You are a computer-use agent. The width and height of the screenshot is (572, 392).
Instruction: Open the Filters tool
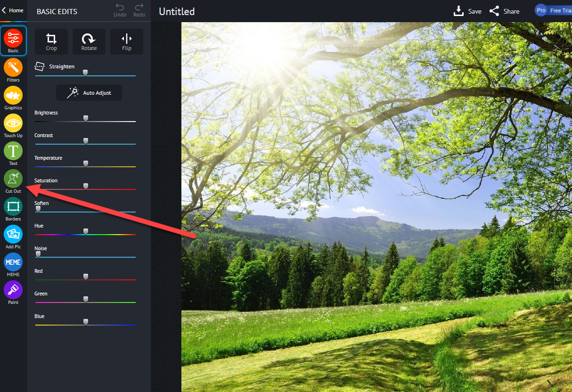[13, 70]
